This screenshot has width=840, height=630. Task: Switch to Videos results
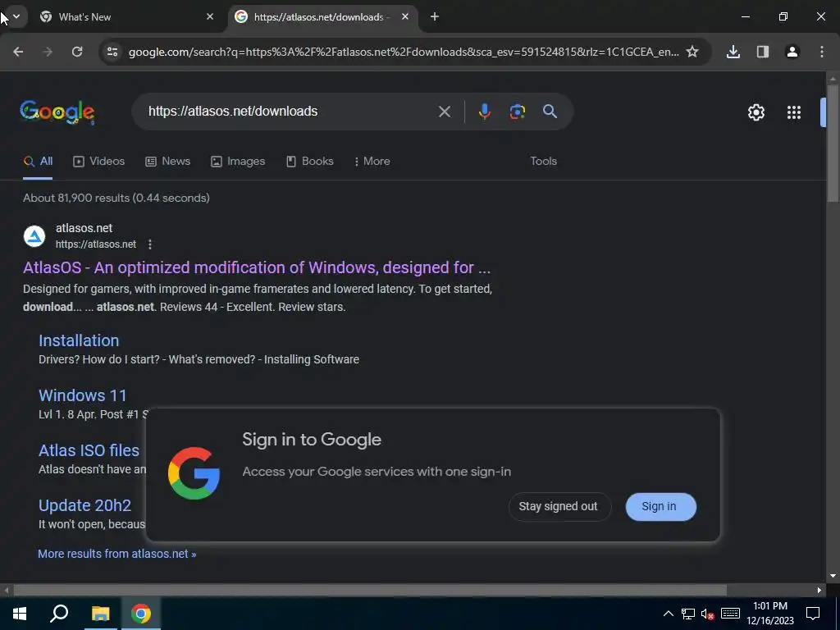[99, 162]
